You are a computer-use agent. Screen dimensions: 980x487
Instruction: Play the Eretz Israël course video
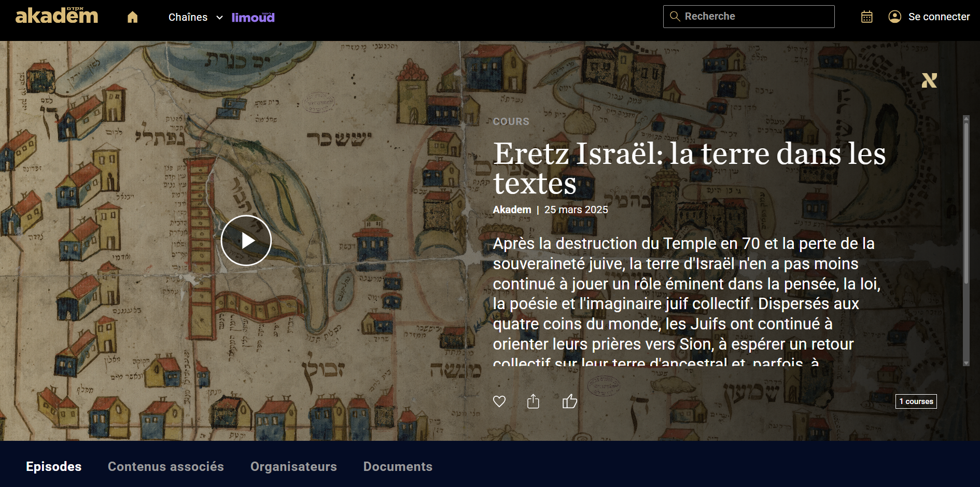click(x=246, y=240)
